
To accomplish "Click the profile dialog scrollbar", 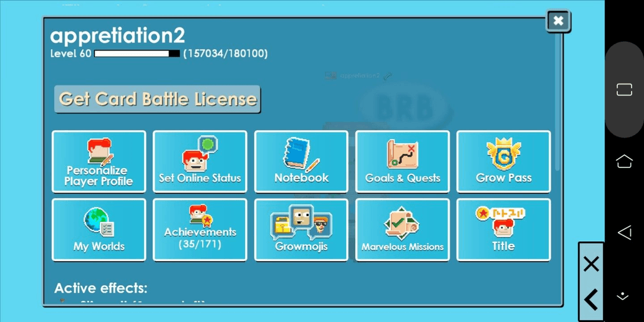I will coord(557,102).
